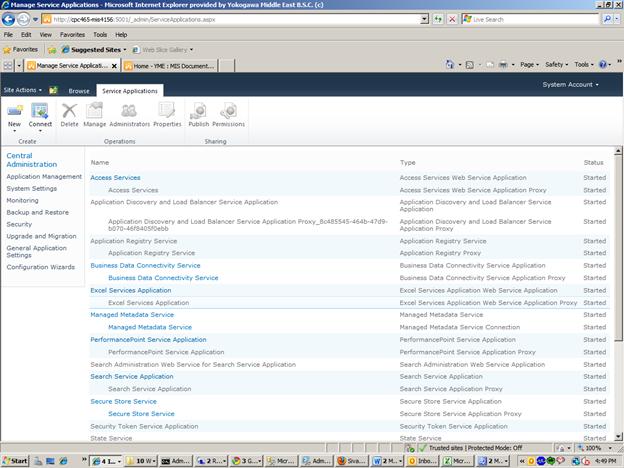This screenshot has width=624, height=468.
Task: Click the address bar URL field
Action: (236, 19)
